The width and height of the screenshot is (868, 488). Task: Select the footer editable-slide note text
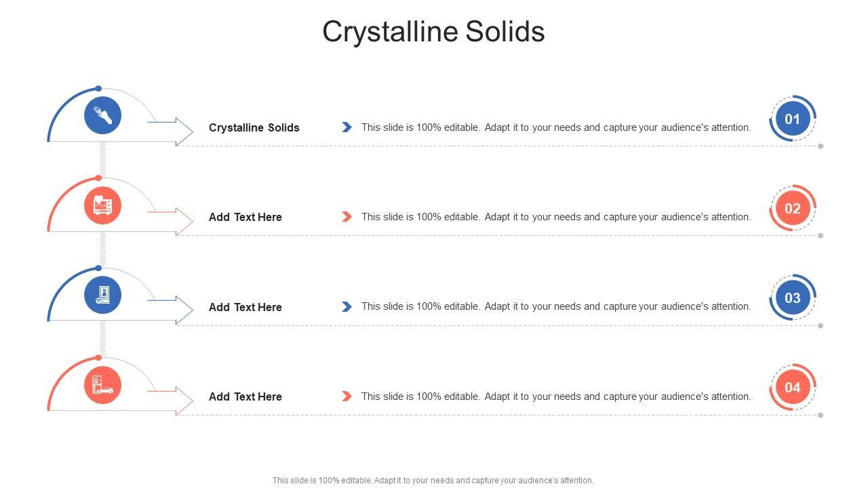[433, 481]
